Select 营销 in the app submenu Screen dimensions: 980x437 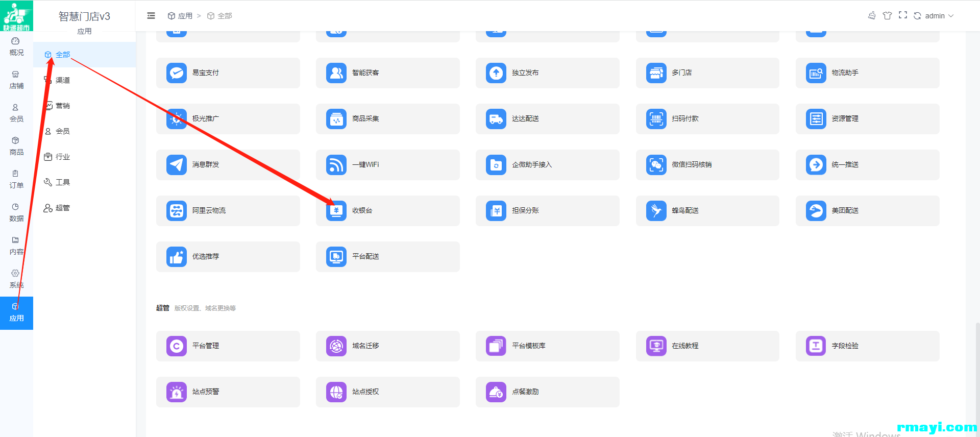coord(85,106)
